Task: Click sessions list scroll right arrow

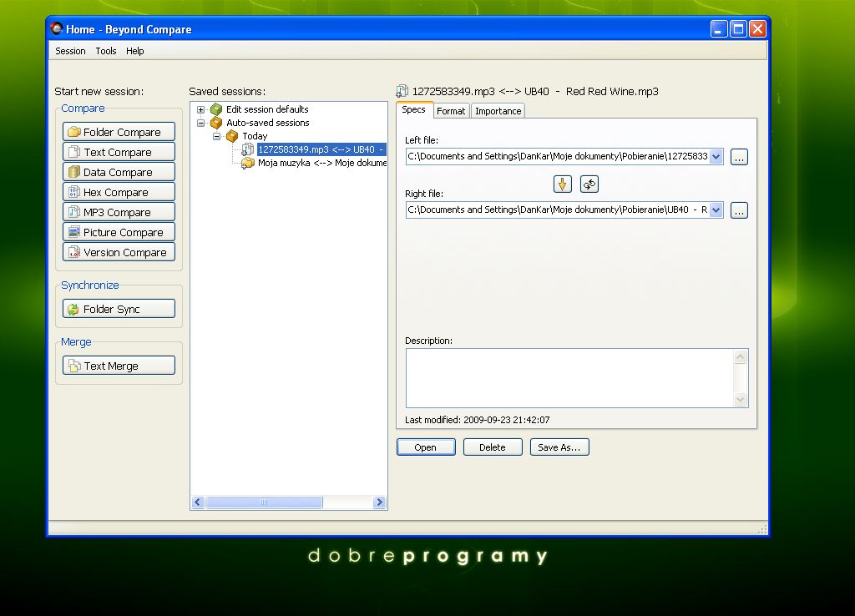Action: coord(380,502)
